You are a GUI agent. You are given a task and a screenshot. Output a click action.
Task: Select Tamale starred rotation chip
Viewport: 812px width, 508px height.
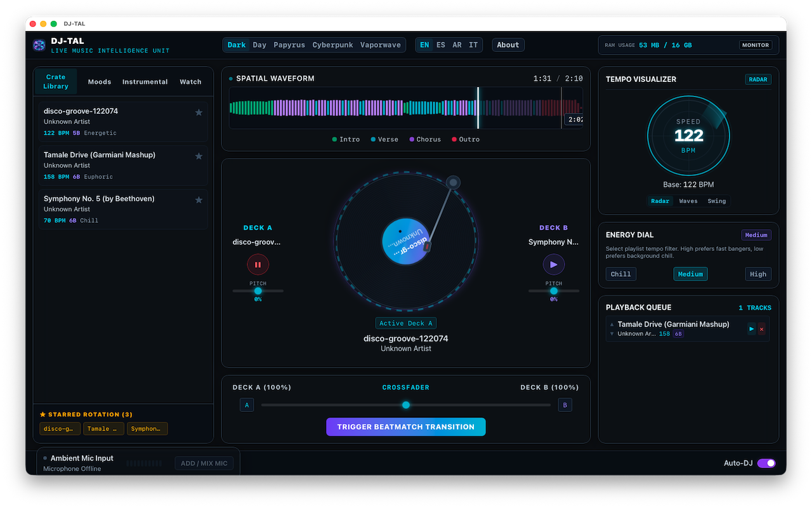[103, 429]
